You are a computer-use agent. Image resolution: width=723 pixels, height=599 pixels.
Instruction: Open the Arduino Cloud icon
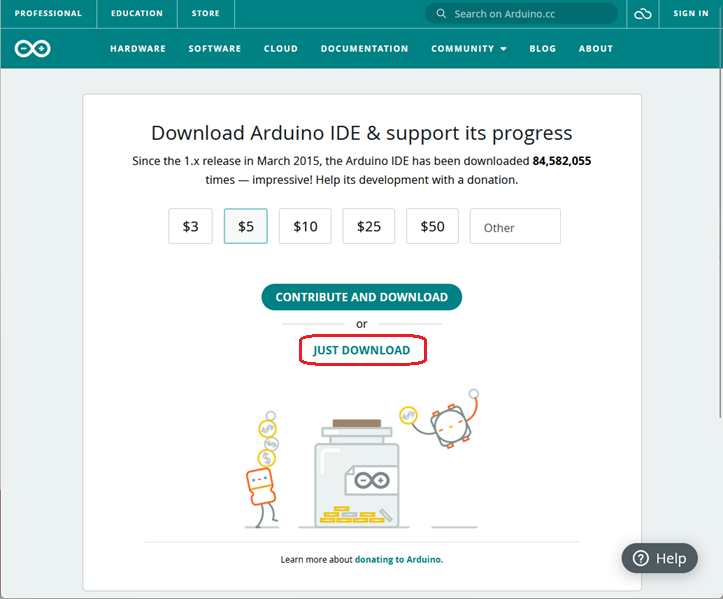pyautogui.click(x=643, y=14)
